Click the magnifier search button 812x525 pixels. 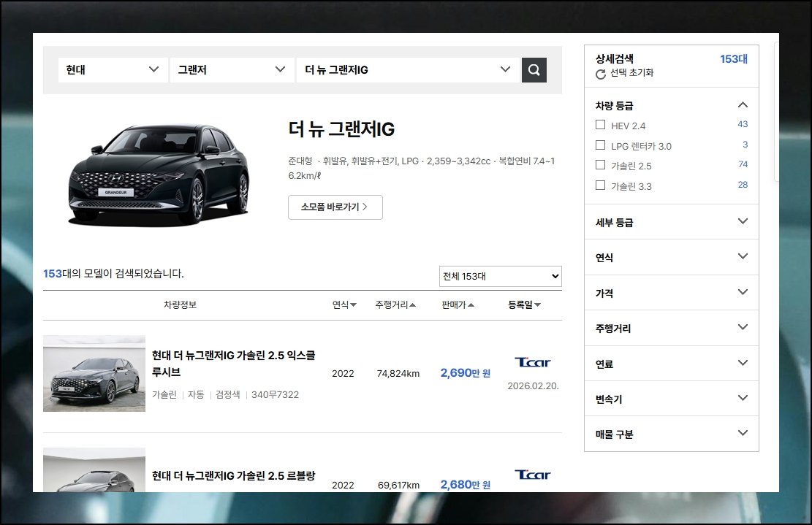coord(534,70)
